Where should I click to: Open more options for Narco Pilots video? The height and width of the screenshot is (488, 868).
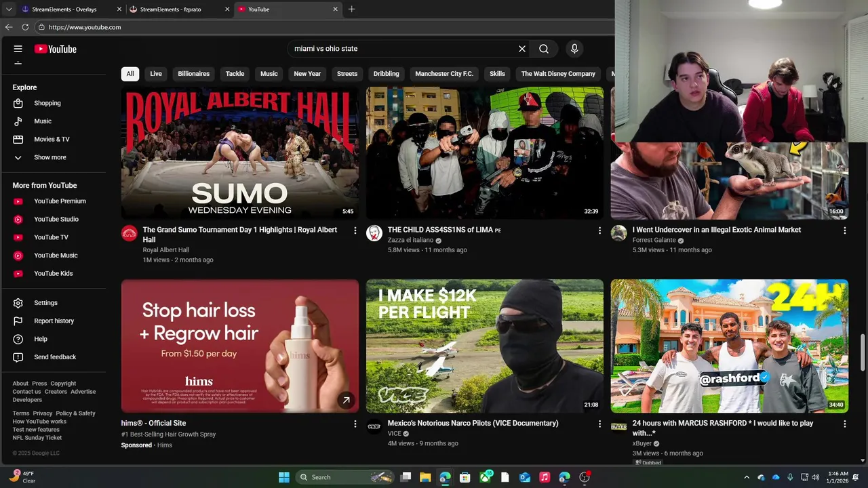click(599, 424)
